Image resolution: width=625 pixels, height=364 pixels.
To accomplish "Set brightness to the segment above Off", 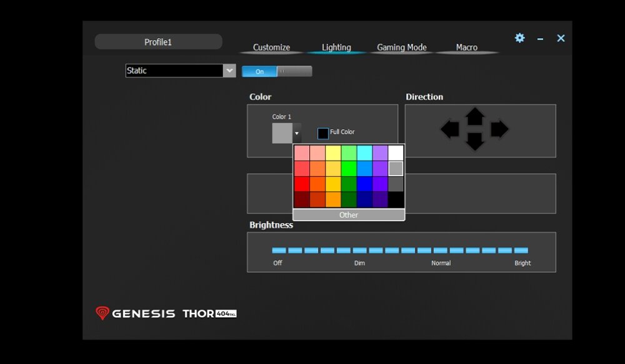I will click(279, 250).
